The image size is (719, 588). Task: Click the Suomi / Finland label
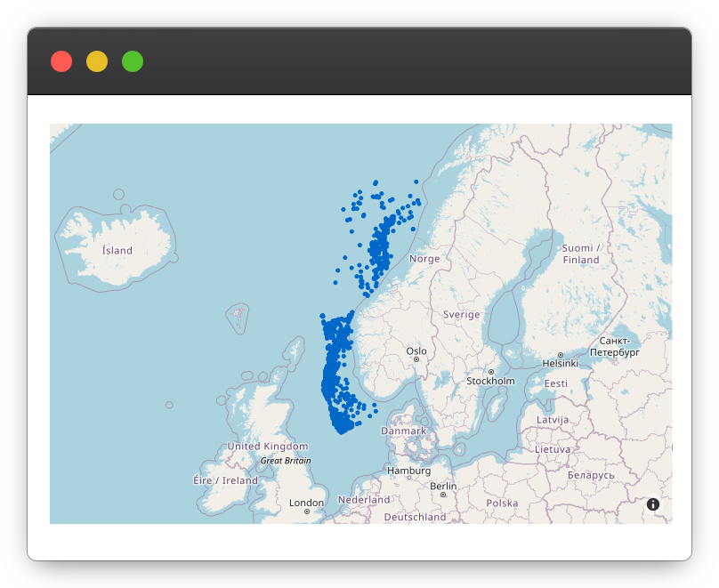tap(580, 254)
